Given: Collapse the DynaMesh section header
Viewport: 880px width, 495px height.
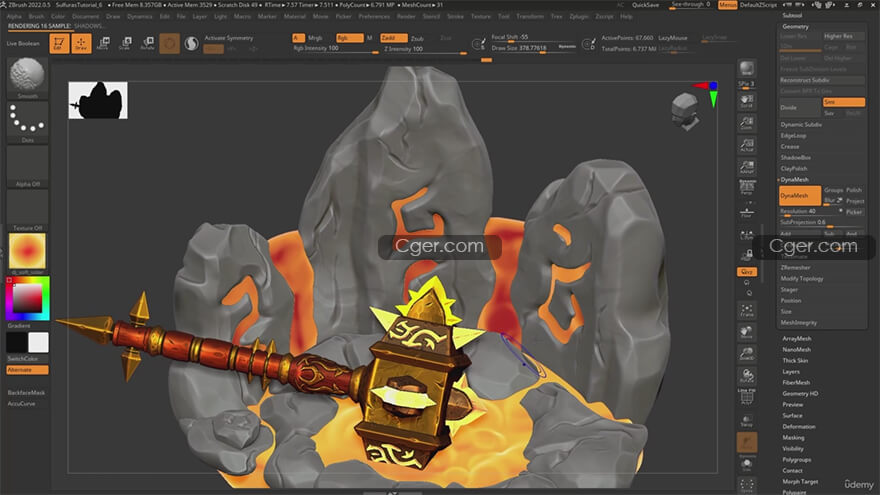Looking at the screenshot, I should click(794, 180).
